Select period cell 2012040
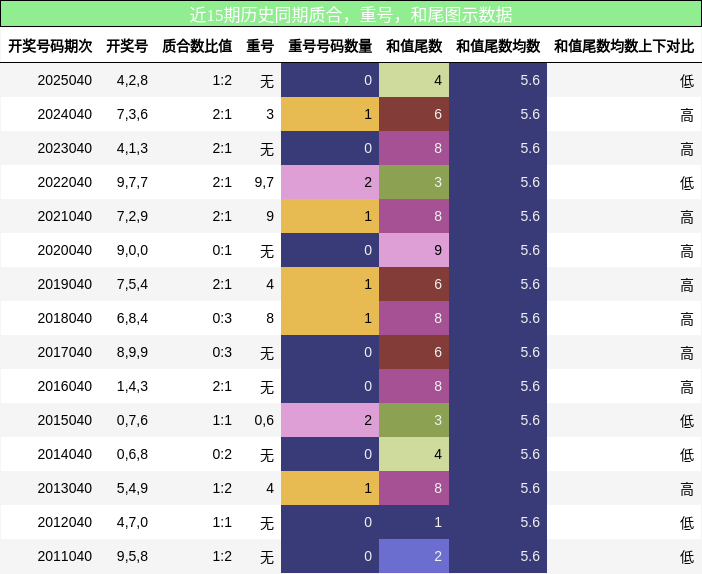Viewport: 702px width, 574px height. tap(64, 523)
